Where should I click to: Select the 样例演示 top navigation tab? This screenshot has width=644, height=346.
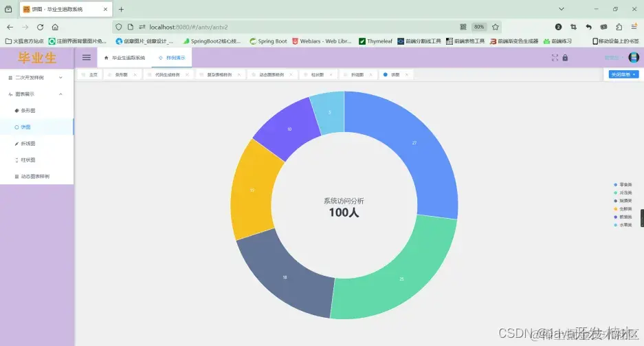pyautogui.click(x=172, y=58)
